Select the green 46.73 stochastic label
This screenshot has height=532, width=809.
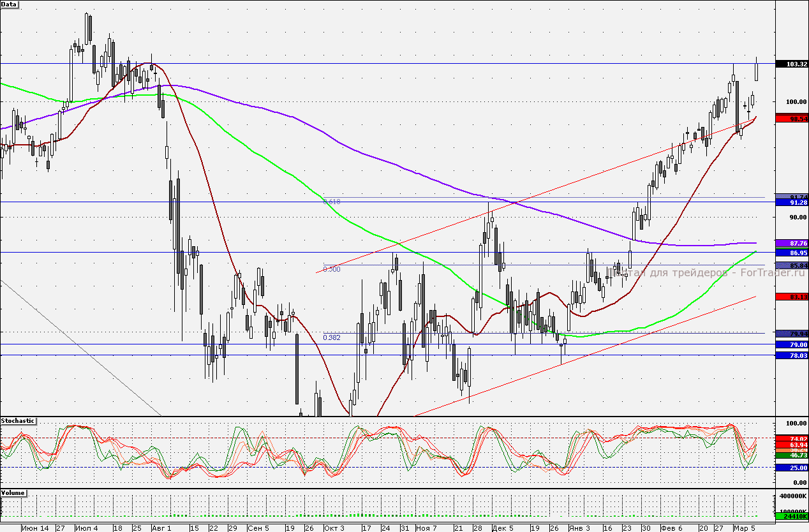click(x=792, y=456)
